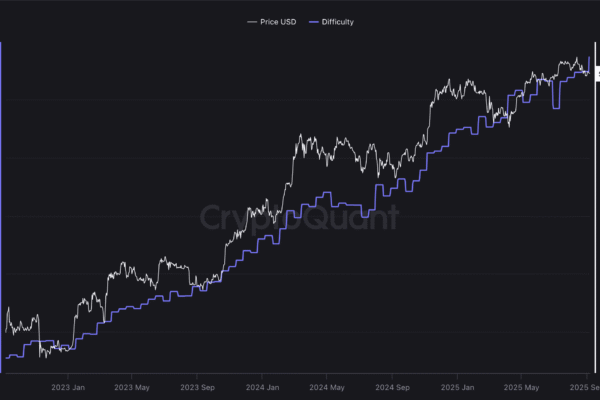The image size is (600, 400).
Task: Click the bottom of the mid-2025 Difficulty dip
Action: coord(555,109)
